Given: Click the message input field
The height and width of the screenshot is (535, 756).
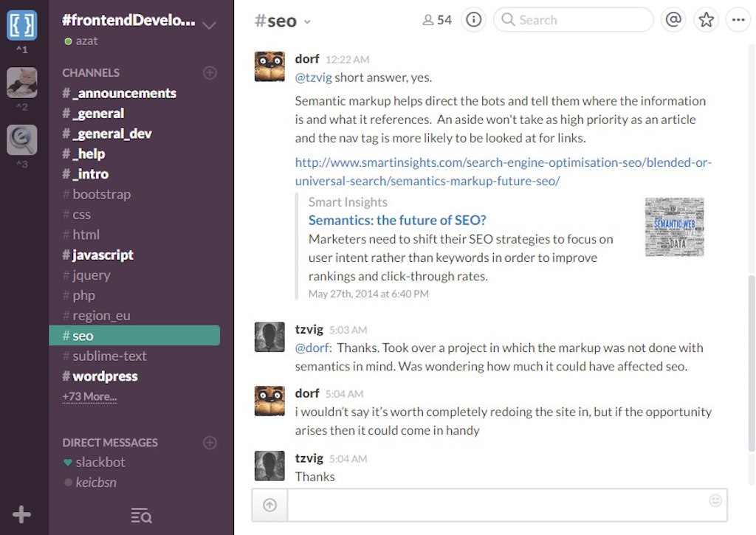Looking at the screenshot, I should click(495, 505).
